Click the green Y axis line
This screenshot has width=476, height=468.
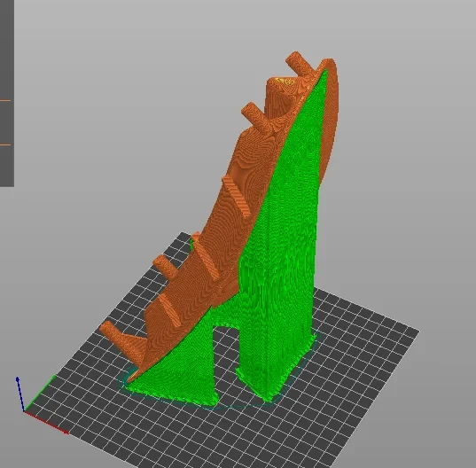[40, 394]
